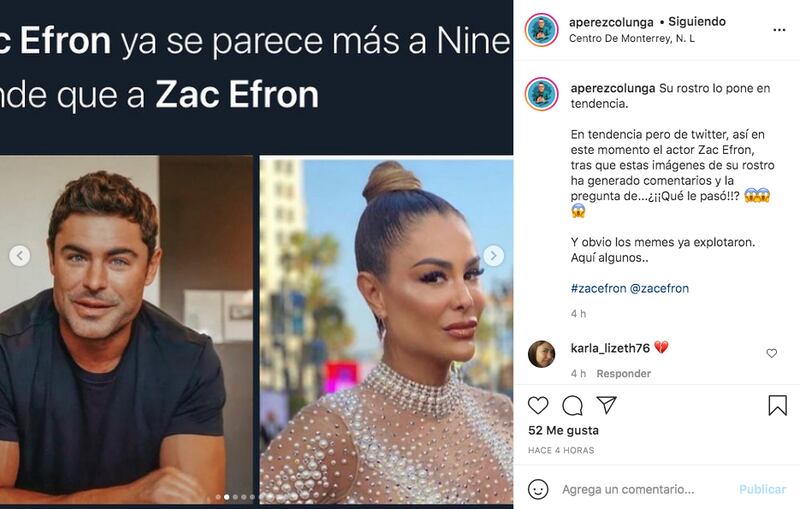Open the Centro De Monterrey location link
This screenshot has height=509, width=800.
tap(632, 38)
